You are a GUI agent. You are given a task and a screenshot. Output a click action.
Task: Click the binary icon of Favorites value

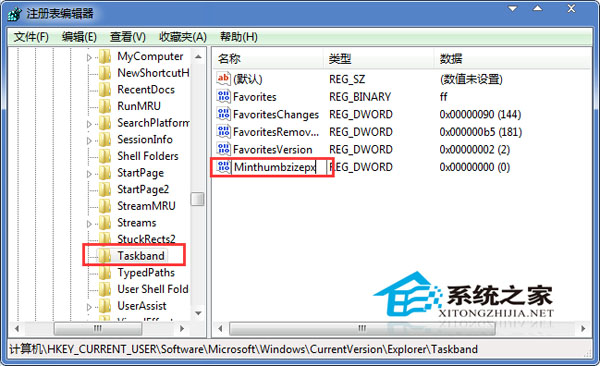[223, 96]
